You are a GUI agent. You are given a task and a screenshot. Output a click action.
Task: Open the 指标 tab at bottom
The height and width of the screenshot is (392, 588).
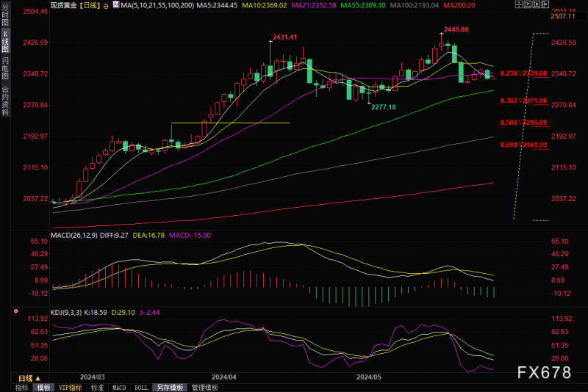22,388
